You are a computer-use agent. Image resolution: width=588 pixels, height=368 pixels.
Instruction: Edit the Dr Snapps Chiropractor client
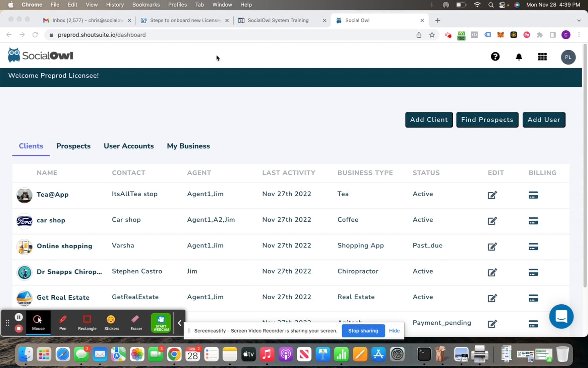click(492, 272)
